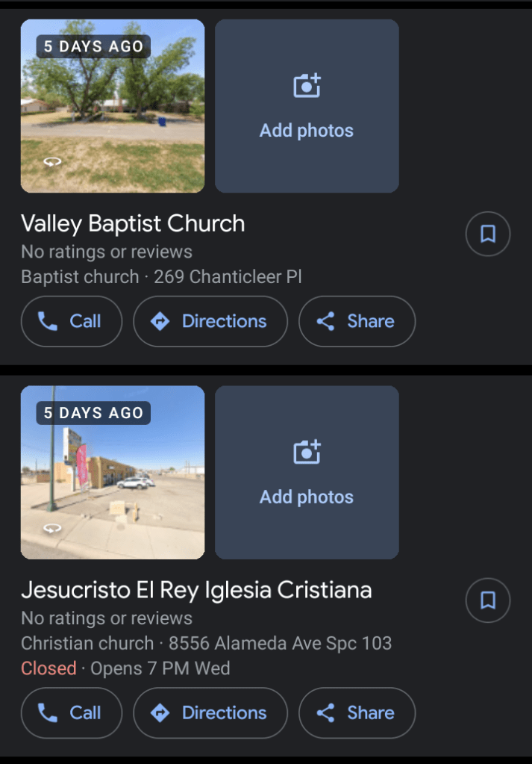The height and width of the screenshot is (764, 532).
Task: Add photos to Jesucristo El Rey church
Action: tap(307, 472)
